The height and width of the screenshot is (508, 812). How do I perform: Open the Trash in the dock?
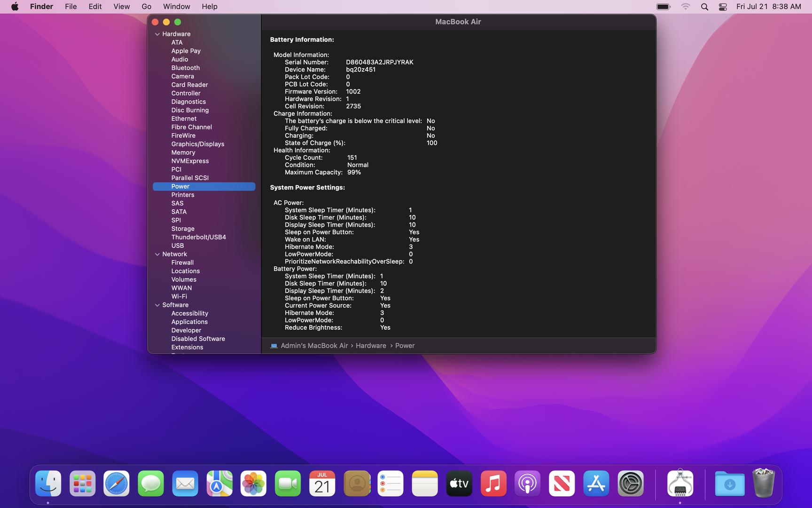pos(764,483)
